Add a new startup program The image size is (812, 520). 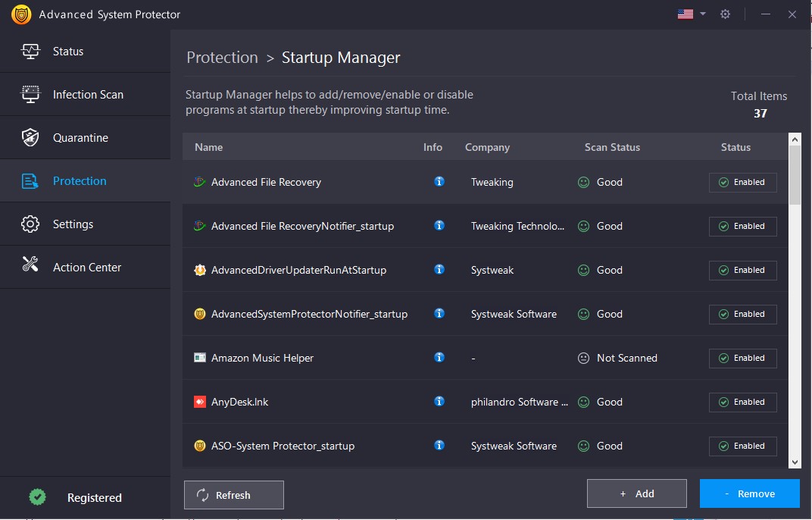point(636,493)
